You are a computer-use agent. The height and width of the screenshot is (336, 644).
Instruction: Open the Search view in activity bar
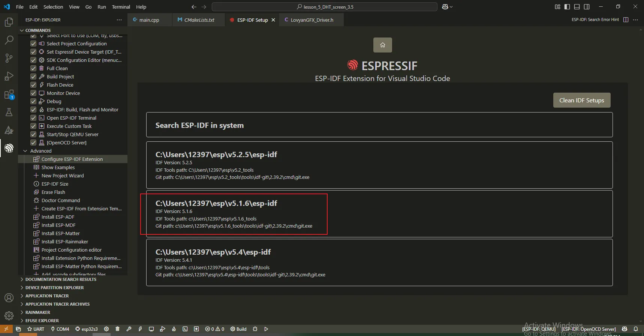(x=9, y=40)
